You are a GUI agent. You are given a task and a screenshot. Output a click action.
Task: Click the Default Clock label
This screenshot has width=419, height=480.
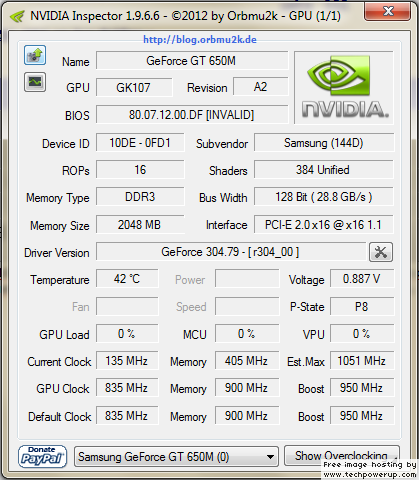click(60, 417)
